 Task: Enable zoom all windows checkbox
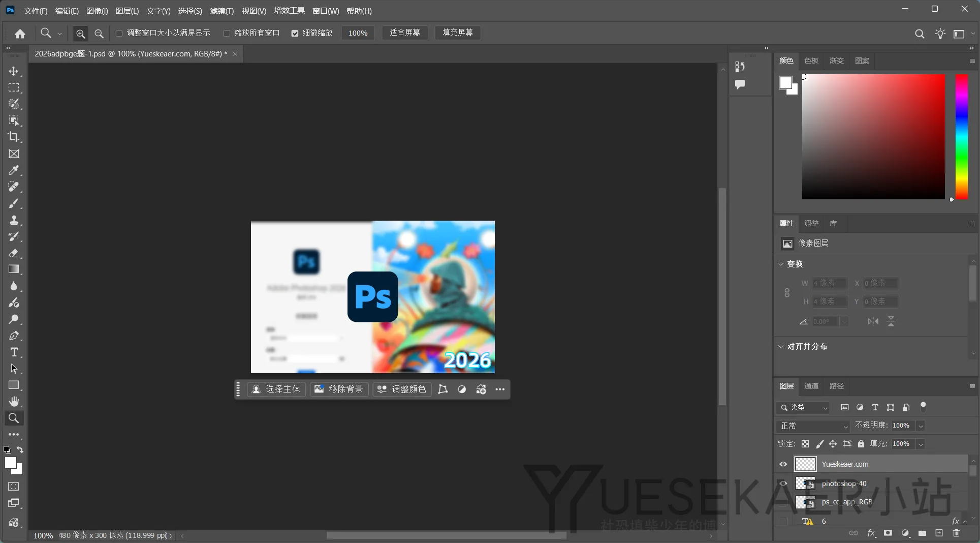[227, 33]
